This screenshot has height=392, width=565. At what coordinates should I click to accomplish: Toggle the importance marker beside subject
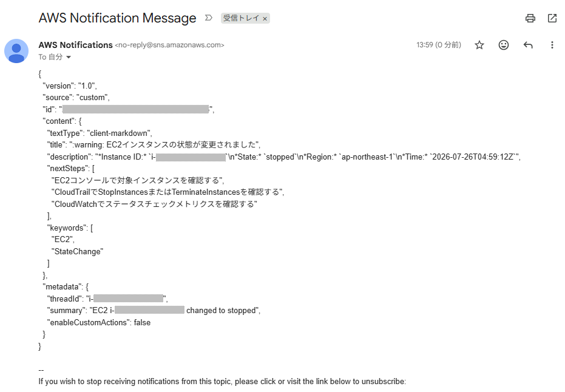click(x=209, y=18)
